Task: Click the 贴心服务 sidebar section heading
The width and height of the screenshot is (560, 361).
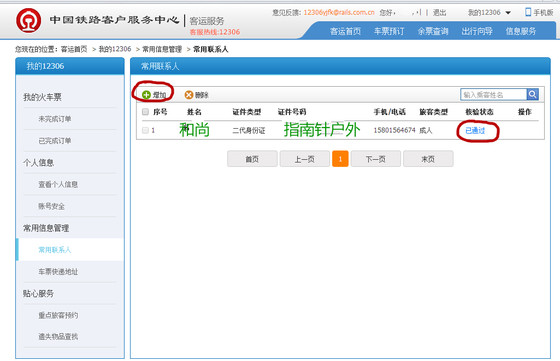Action: (x=38, y=293)
